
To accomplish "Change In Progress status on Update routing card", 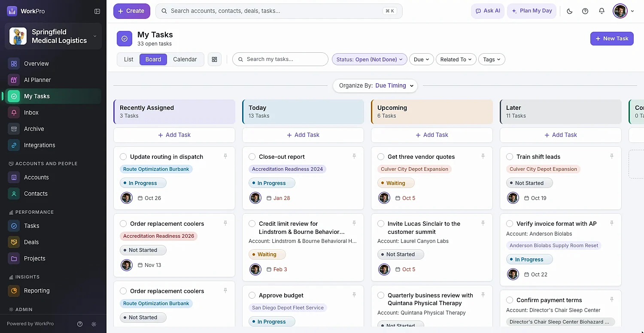I will 143,183.
